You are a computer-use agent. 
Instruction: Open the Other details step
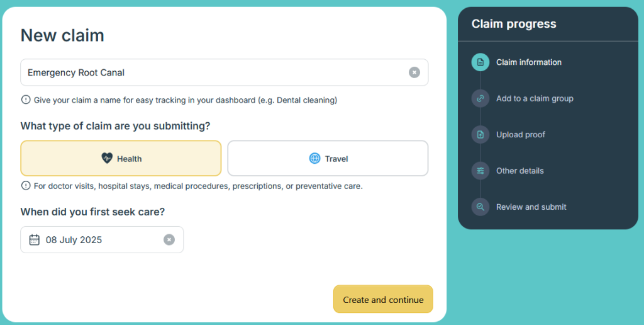(519, 171)
